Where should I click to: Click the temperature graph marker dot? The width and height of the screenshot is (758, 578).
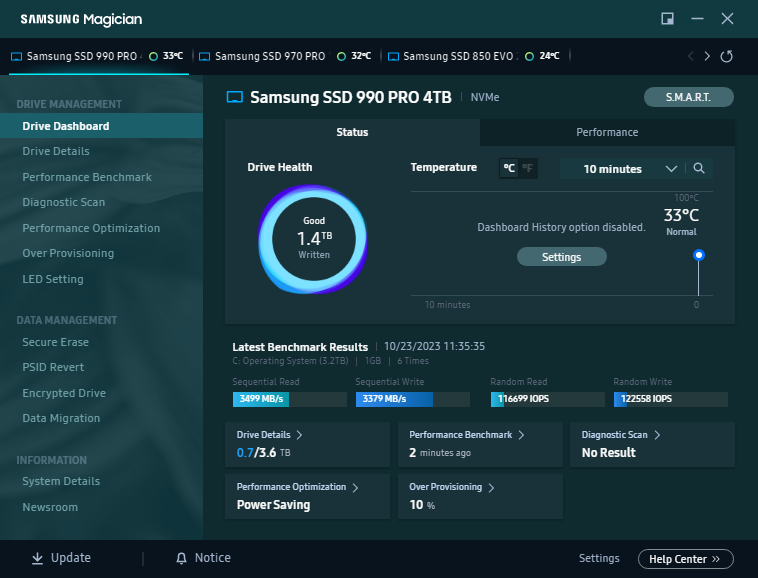pyautogui.click(x=699, y=255)
